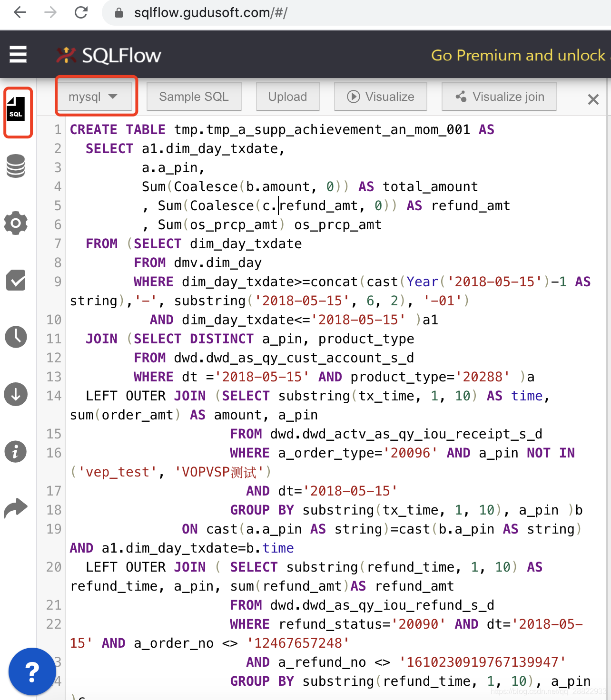Close the SQL editor panel
611x700 pixels.
coord(593,99)
